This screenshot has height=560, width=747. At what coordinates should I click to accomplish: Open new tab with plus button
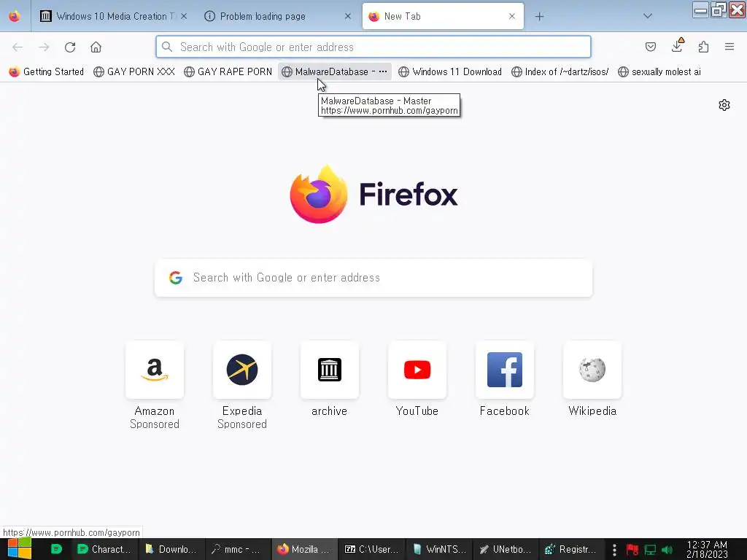click(x=539, y=17)
